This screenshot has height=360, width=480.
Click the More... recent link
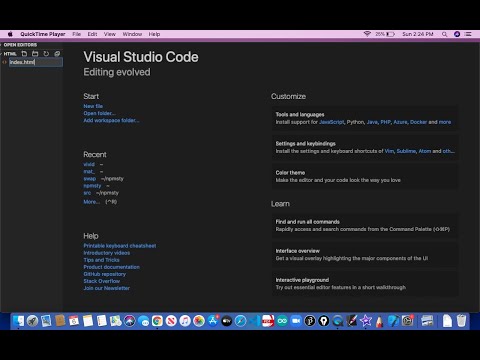[x=91, y=202]
